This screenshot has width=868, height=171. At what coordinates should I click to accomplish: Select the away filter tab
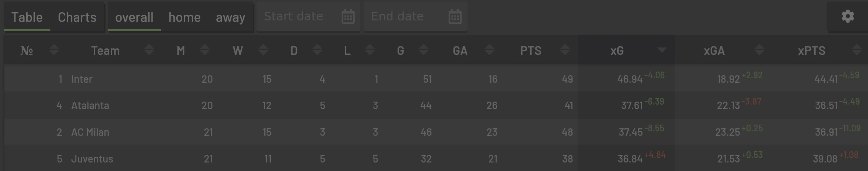tap(230, 17)
